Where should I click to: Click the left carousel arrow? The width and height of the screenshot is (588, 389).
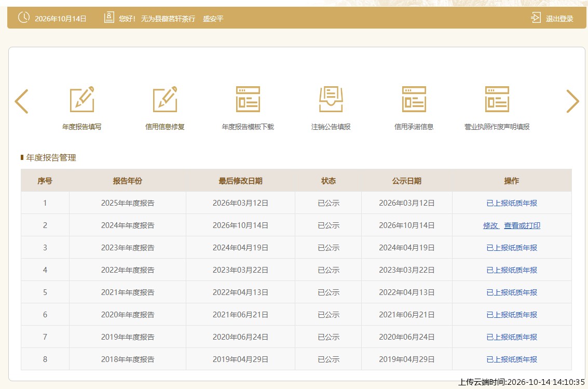pos(21,101)
